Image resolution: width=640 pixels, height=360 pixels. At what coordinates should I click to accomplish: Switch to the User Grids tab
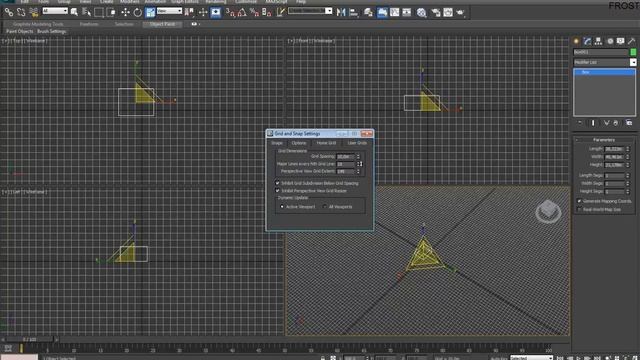click(357, 143)
